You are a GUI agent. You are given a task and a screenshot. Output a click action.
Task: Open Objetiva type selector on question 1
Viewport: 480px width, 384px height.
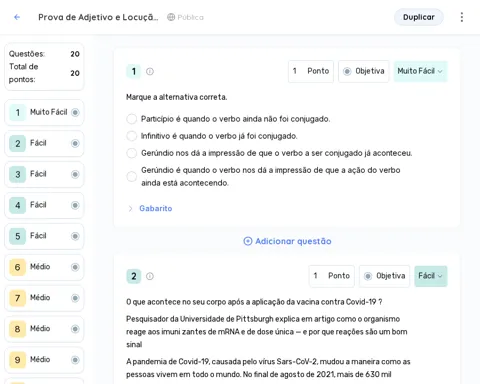point(364,71)
